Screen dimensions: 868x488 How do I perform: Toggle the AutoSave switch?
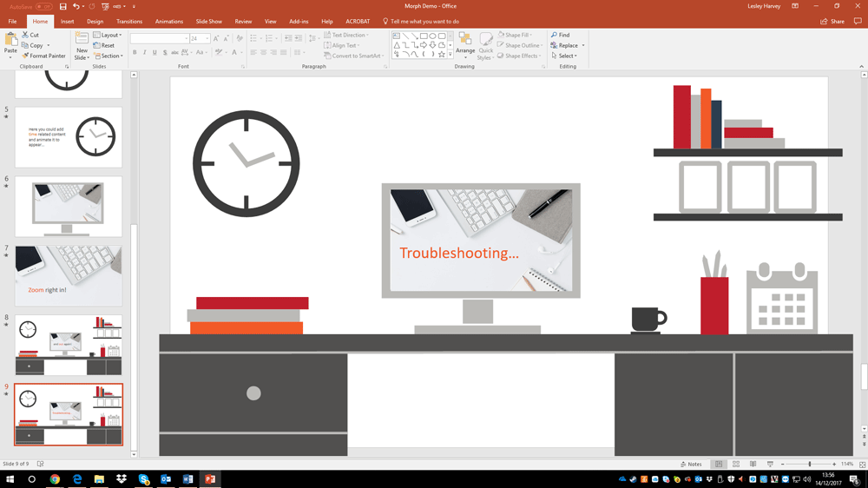(43, 6)
